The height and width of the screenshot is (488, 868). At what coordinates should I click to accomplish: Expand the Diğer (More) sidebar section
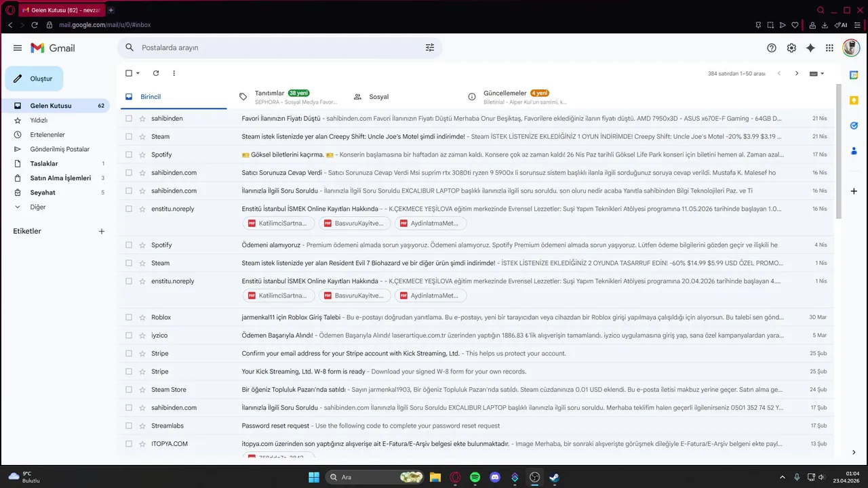click(x=38, y=207)
